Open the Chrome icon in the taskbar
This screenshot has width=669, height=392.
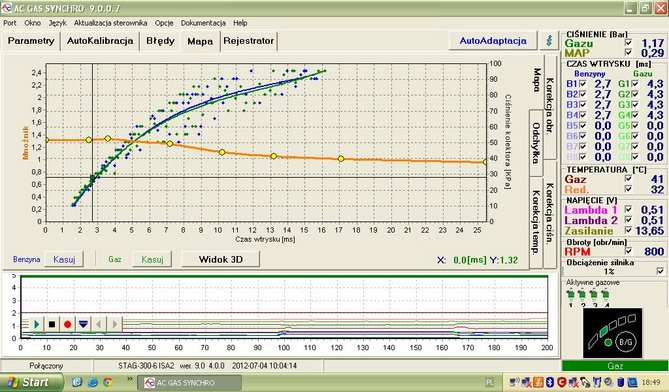pyautogui.click(x=108, y=382)
